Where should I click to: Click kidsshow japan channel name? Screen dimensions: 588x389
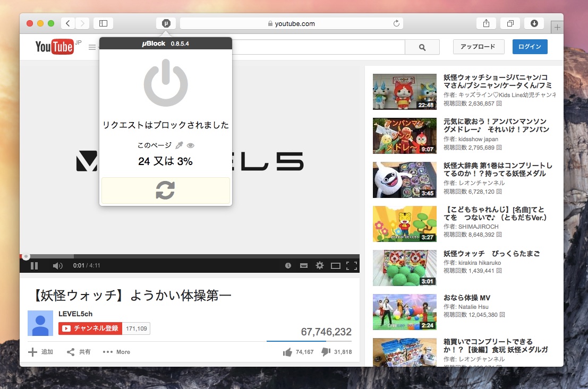(478, 139)
